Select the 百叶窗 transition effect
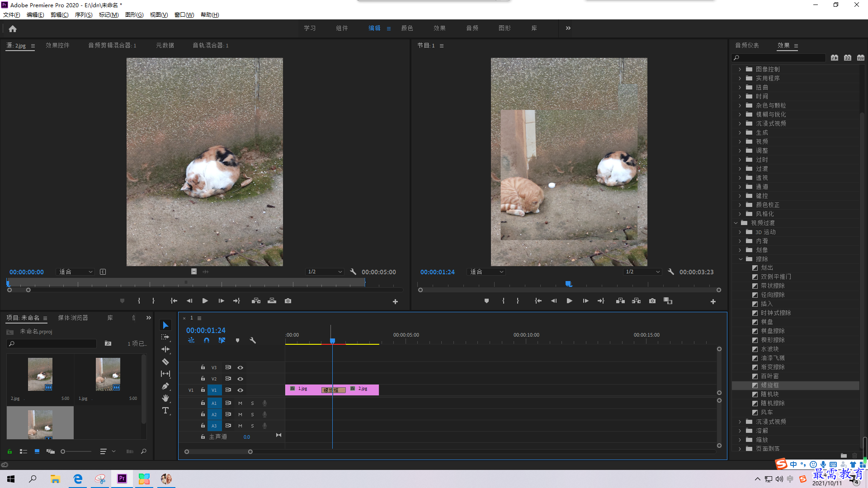868x488 pixels. (769, 376)
